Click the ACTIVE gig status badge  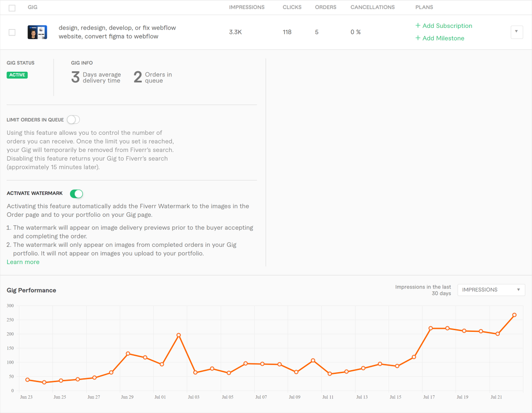(x=17, y=75)
